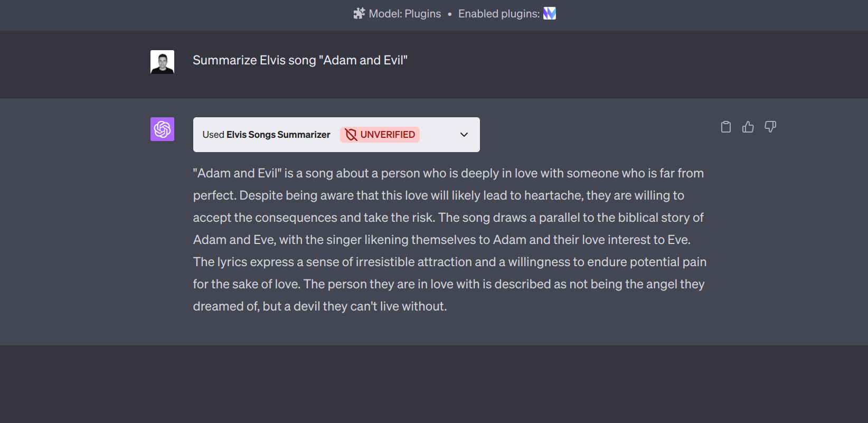This screenshot has width=868, height=423.
Task: Toggle the thumbs up feedback on
Action: point(748,127)
